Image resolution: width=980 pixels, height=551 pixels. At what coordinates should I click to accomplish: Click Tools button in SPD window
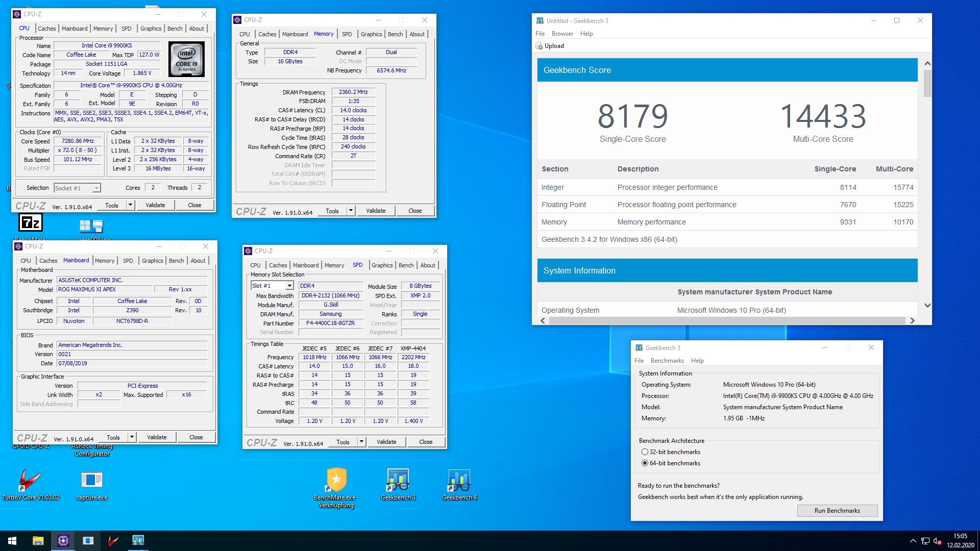pyautogui.click(x=343, y=442)
